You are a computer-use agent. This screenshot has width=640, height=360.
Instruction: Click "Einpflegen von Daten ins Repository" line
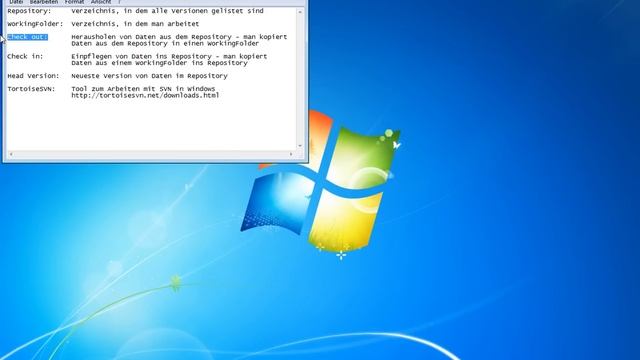[169, 56]
